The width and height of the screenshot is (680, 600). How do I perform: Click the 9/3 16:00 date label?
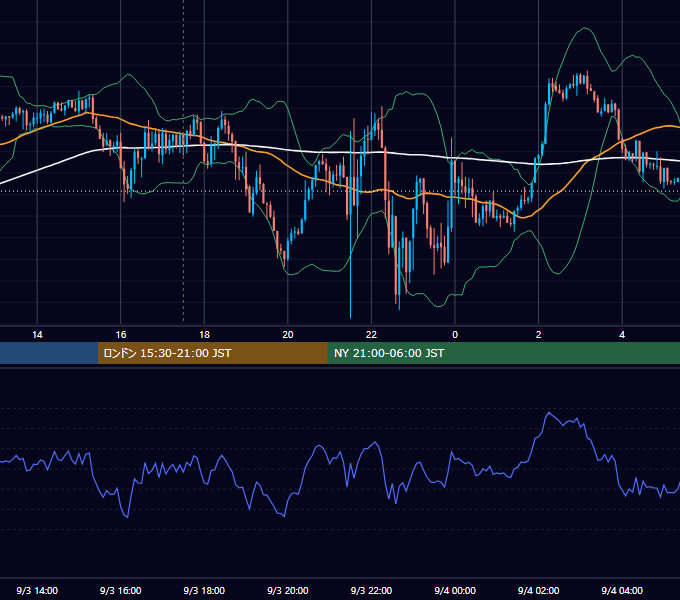click(121, 590)
